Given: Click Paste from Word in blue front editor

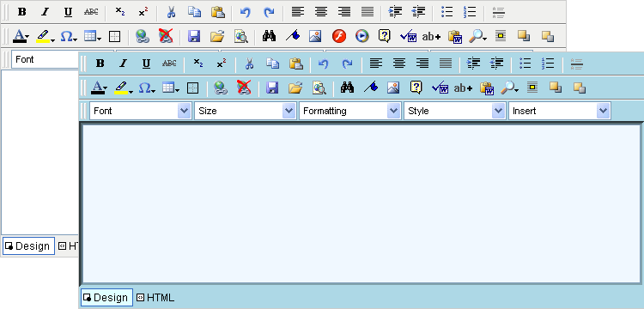Looking at the screenshot, I should coord(487,88).
